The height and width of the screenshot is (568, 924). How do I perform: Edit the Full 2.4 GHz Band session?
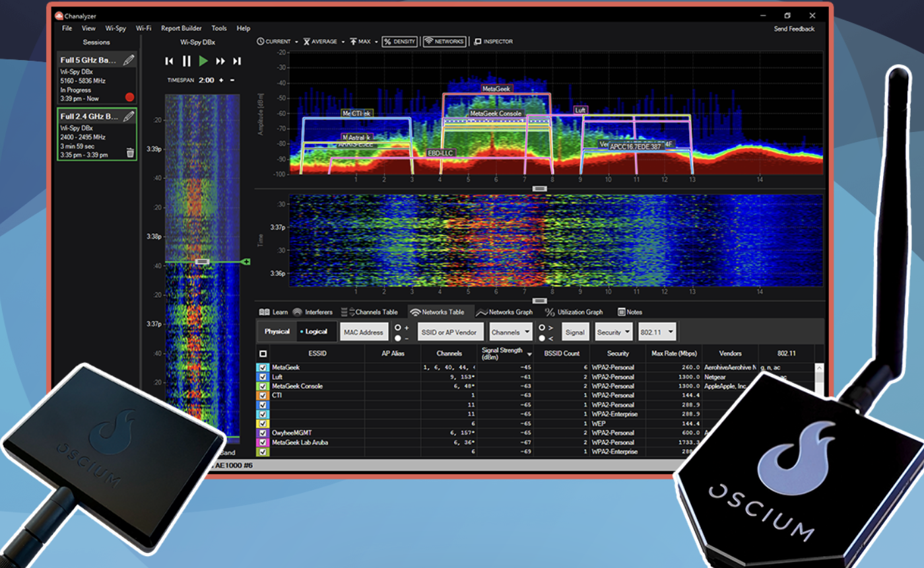(129, 116)
